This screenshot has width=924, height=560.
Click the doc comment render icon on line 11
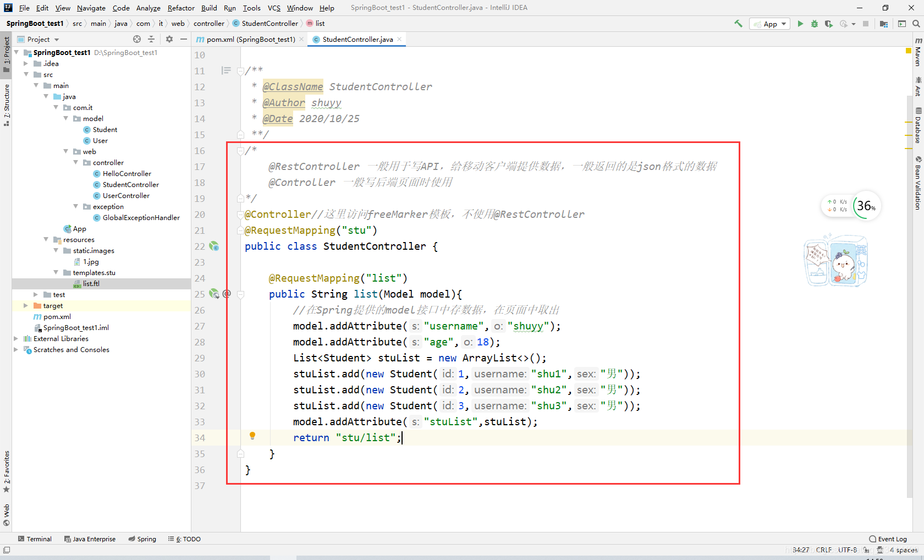click(226, 70)
